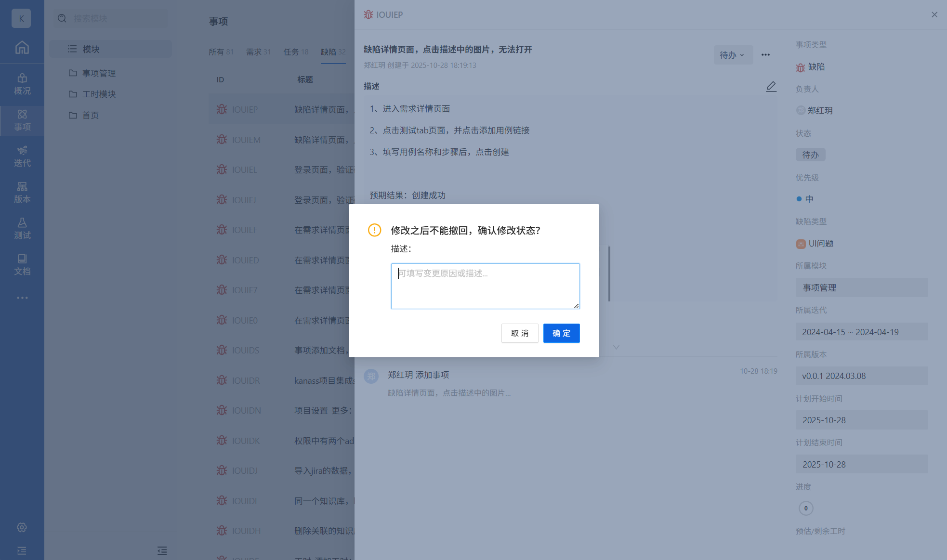This screenshot has width=947, height=560.
Task: Click the 取消 cancel button
Action: coord(519,333)
